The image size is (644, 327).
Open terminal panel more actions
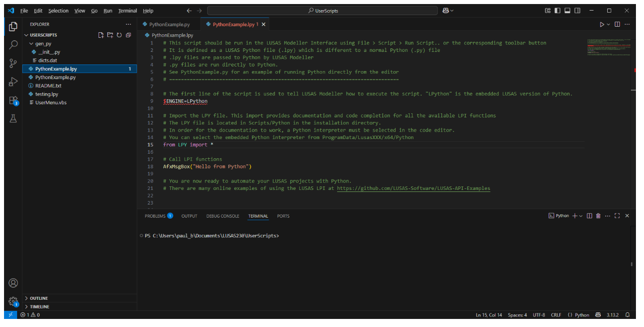pyautogui.click(x=608, y=216)
